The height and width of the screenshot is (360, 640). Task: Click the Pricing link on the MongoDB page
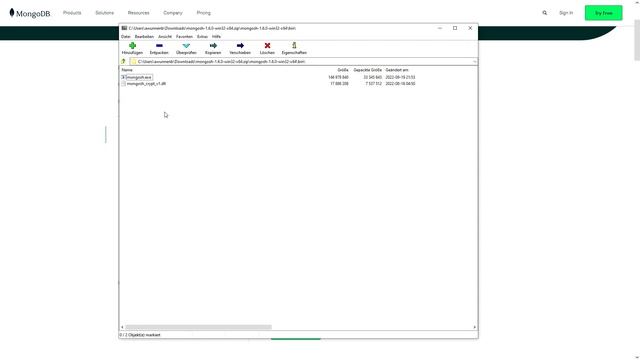(204, 13)
